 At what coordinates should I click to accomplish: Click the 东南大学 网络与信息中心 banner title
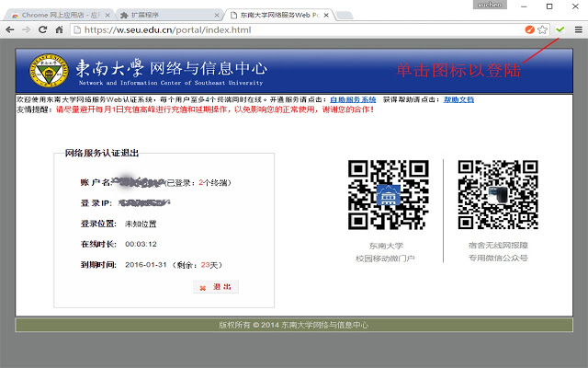tap(172, 68)
